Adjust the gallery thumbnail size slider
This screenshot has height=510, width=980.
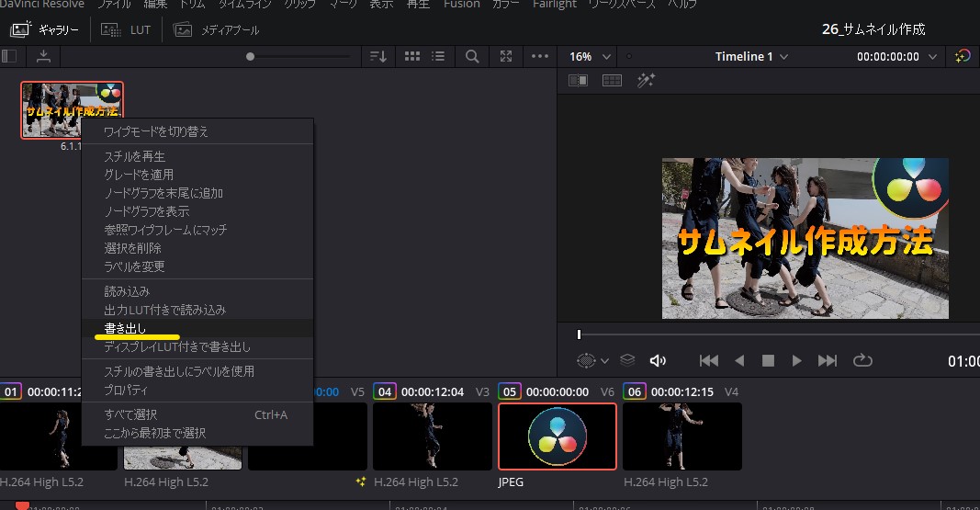click(x=250, y=56)
